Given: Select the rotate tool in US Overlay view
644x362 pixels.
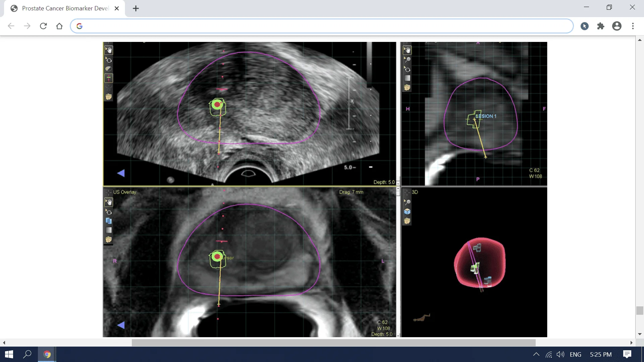Looking at the screenshot, I should (109, 212).
